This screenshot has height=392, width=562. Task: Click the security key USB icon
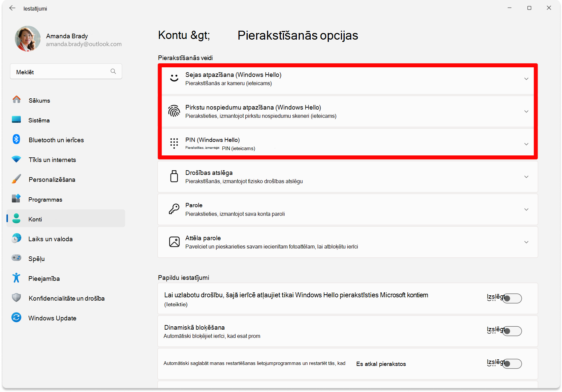pos(174,176)
